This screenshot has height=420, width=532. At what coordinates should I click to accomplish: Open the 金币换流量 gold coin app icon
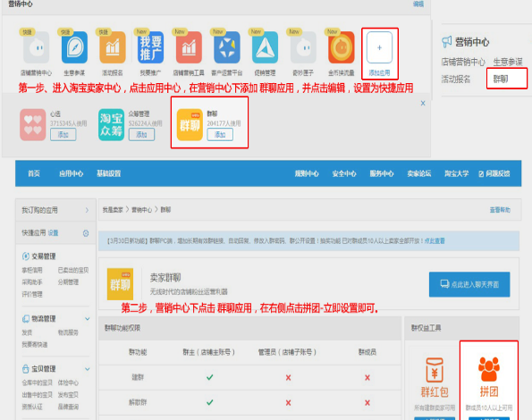342,47
